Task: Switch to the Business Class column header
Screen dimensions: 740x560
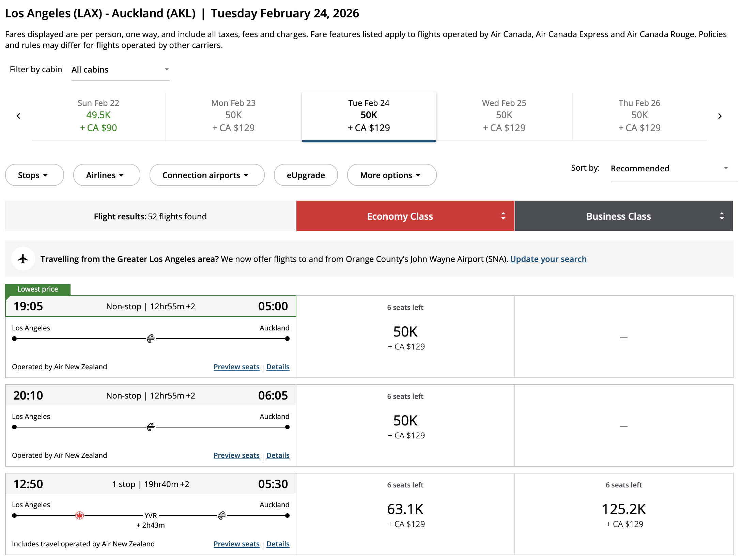Action: 618,216
